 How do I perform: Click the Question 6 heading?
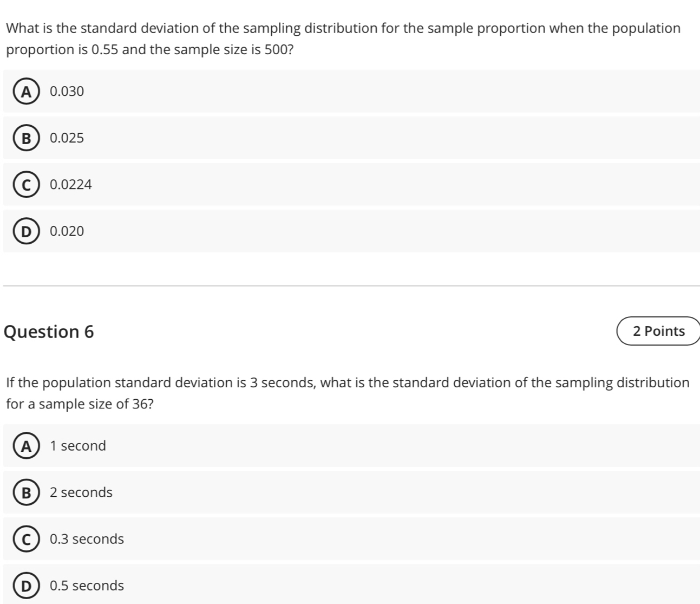pyautogui.click(x=49, y=332)
